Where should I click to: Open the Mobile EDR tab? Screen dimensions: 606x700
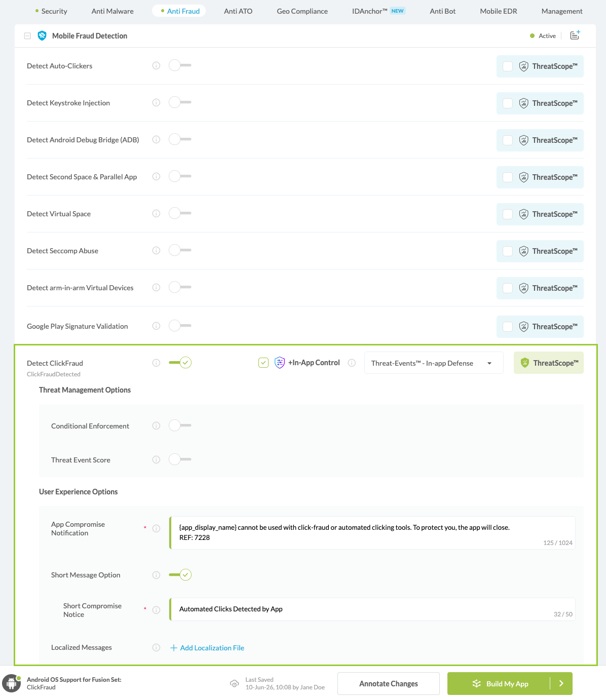(499, 11)
